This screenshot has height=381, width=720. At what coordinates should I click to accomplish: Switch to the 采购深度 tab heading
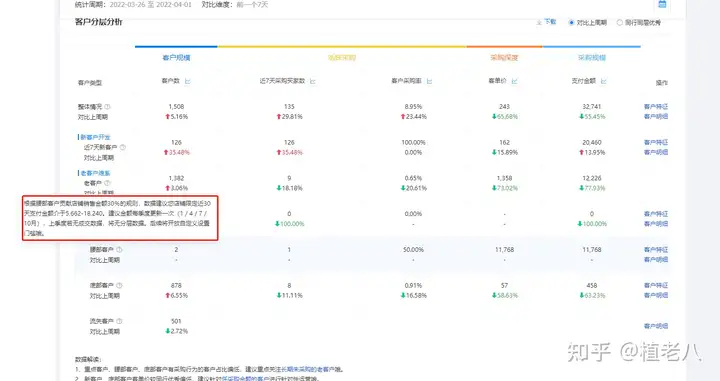504,57
